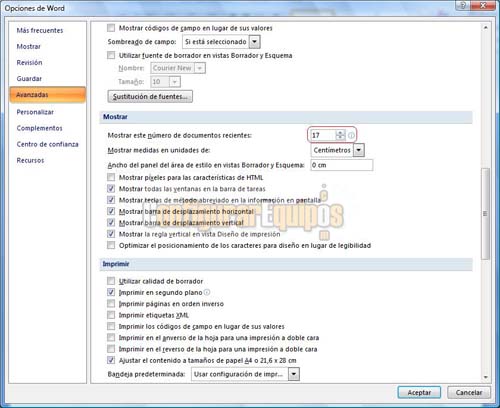500x408 pixels.
Task: Open Guardar category
Action: coord(29,79)
